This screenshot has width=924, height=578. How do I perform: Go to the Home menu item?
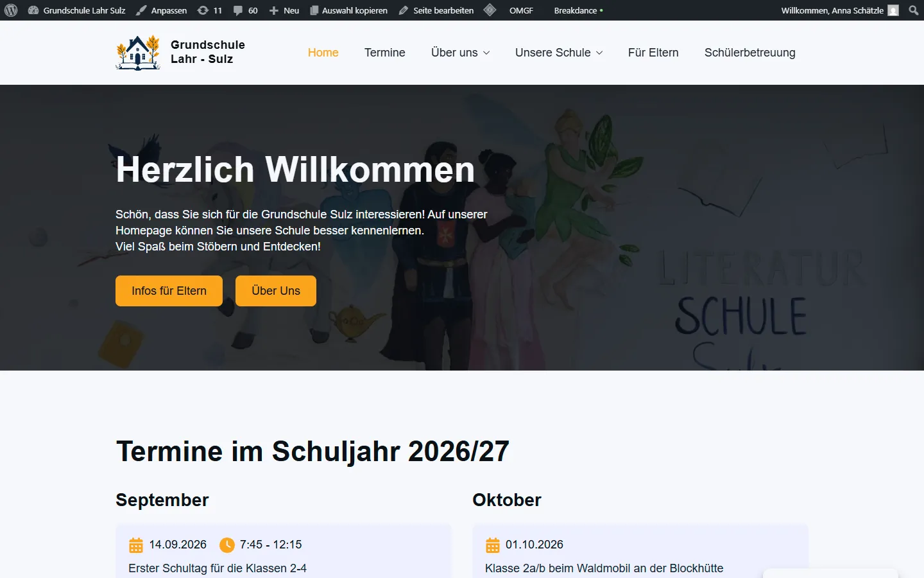pyautogui.click(x=323, y=53)
